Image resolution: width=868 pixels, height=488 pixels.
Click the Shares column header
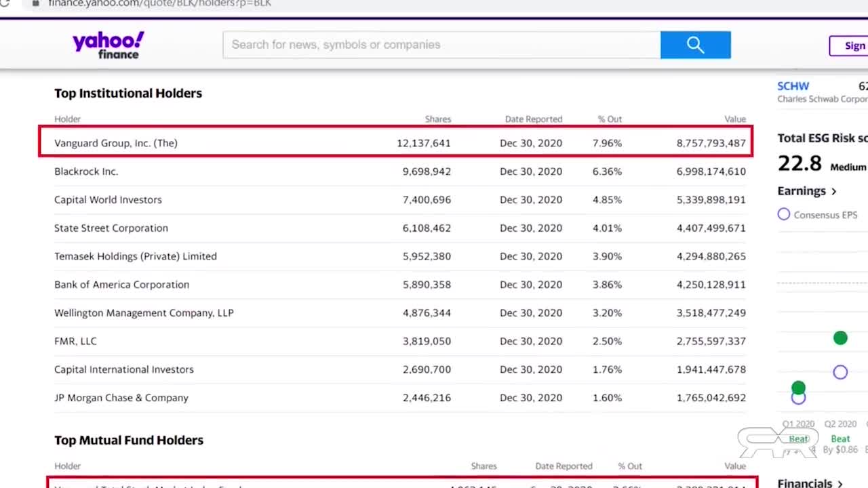coord(437,119)
